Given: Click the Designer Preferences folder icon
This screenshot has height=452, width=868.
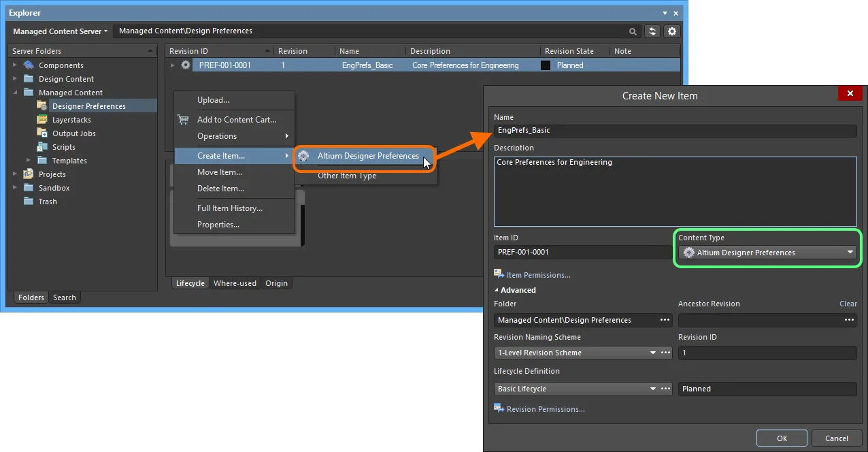Looking at the screenshot, I should [x=42, y=106].
